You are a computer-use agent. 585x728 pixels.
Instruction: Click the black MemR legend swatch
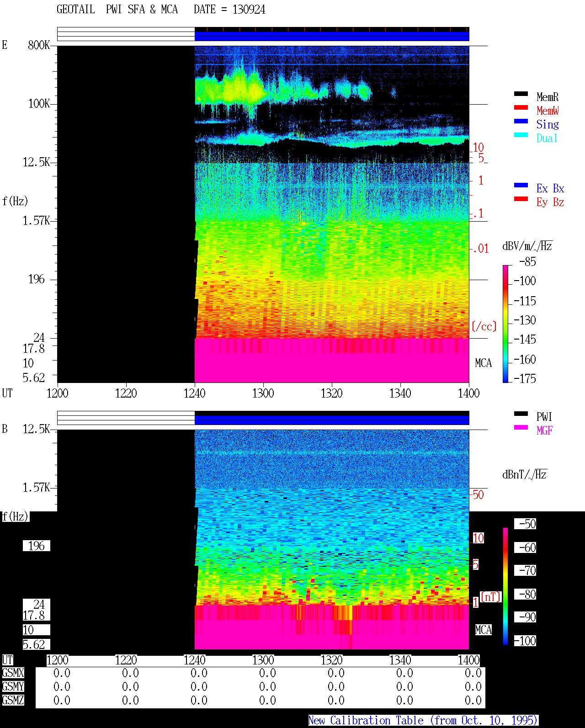coord(521,94)
